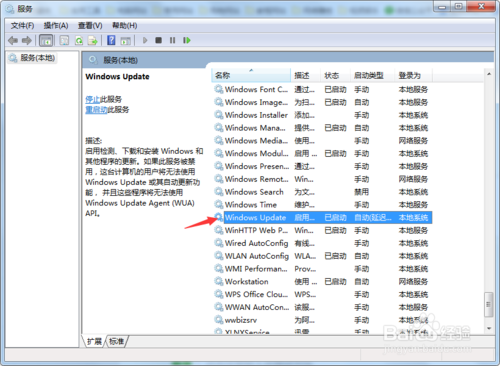The width and height of the screenshot is (500, 366).
Task: Click the scrollbar down arrow
Action: click(x=489, y=328)
